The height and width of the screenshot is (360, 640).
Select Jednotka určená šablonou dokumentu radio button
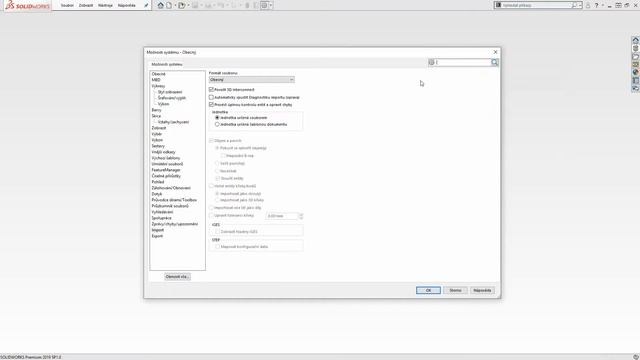[217, 124]
